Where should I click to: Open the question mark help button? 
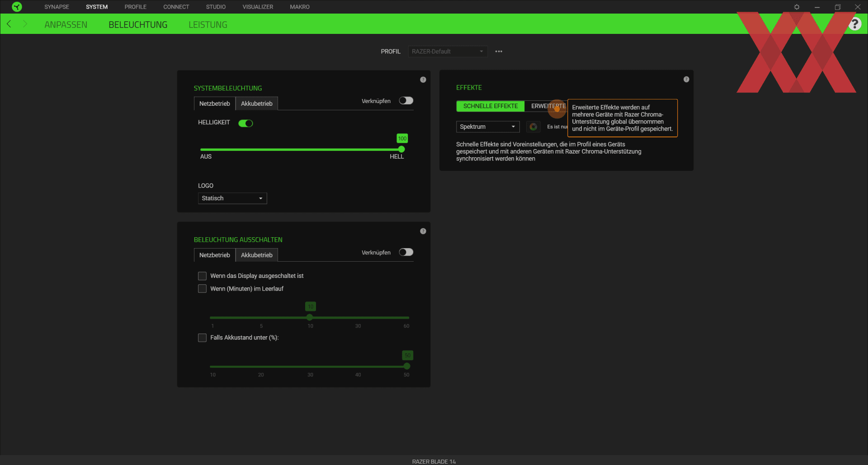coord(854,24)
